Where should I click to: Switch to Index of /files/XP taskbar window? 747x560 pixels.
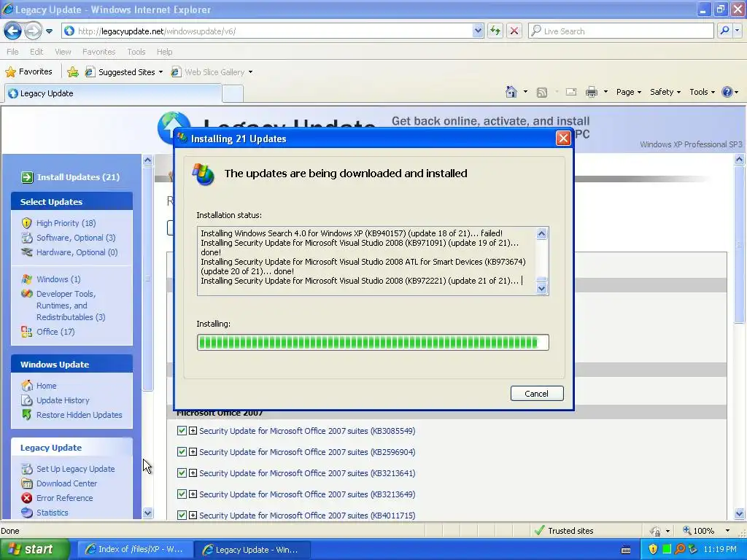click(135, 550)
